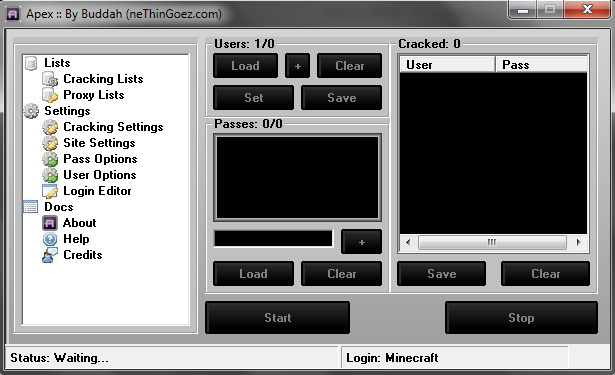Open Pass Options tree entry

click(100, 159)
